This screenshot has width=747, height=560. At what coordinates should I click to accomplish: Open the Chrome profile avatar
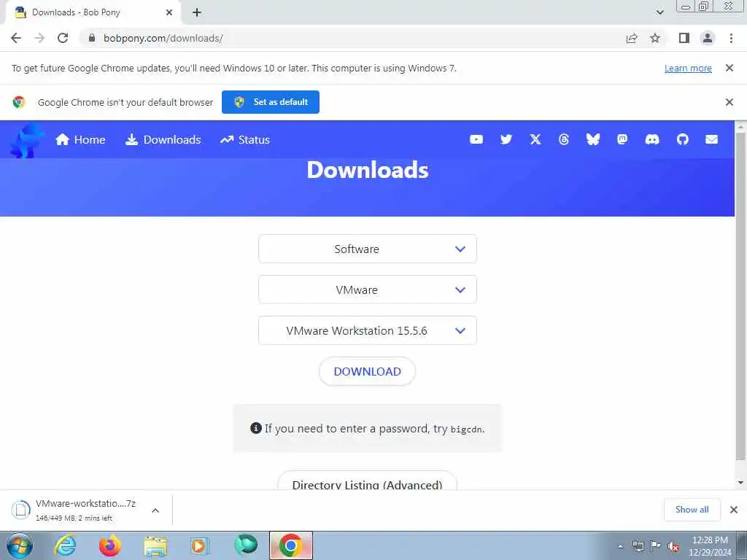point(708,38)
